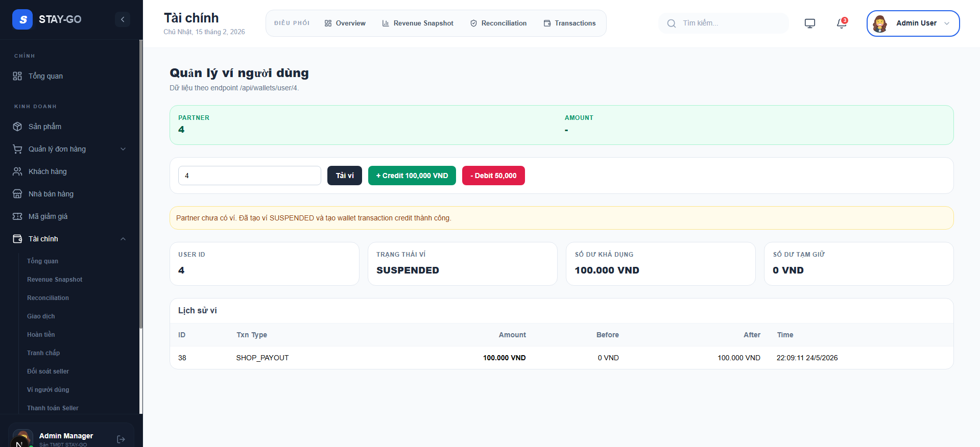Open Revenue Snapshot in the sidebar

(x=55, y=280)
